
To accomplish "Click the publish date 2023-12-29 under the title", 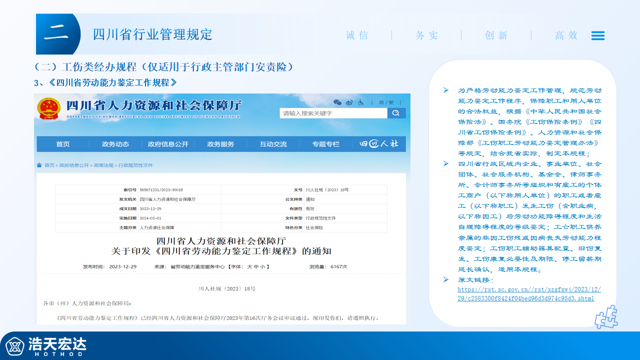I will pyautogui.click(x=122, y=267).
